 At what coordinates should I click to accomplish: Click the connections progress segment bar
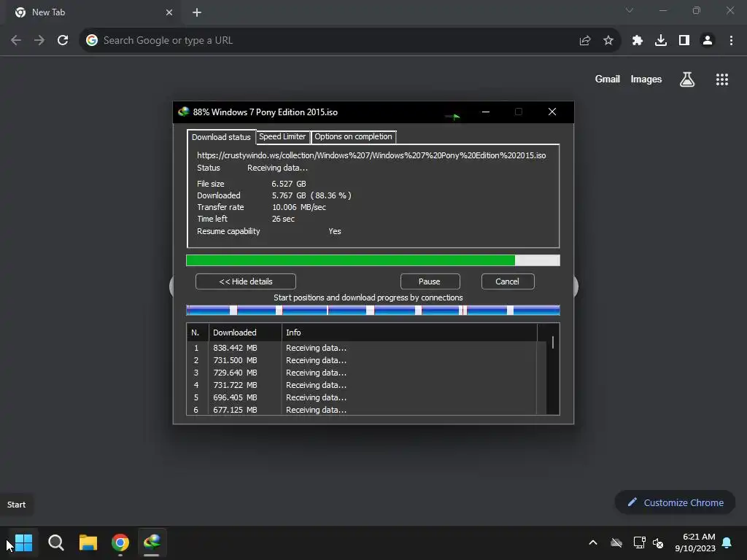(373, 311)
